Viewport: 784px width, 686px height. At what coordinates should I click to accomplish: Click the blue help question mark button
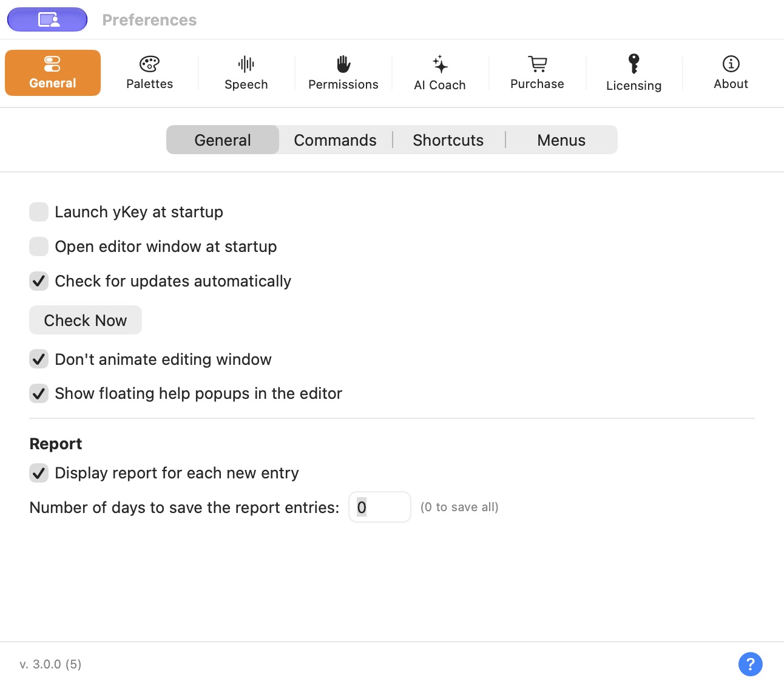(x=751, y=664)
